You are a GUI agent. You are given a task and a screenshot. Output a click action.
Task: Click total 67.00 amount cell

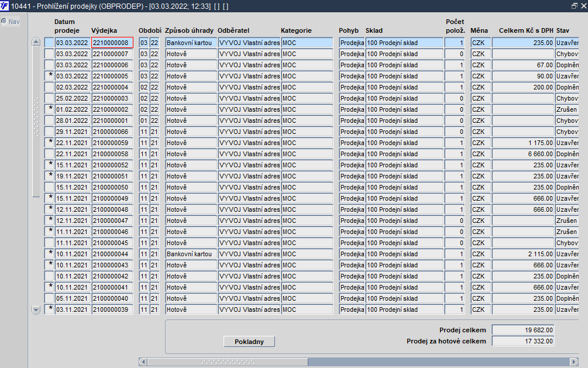point(522,65)
